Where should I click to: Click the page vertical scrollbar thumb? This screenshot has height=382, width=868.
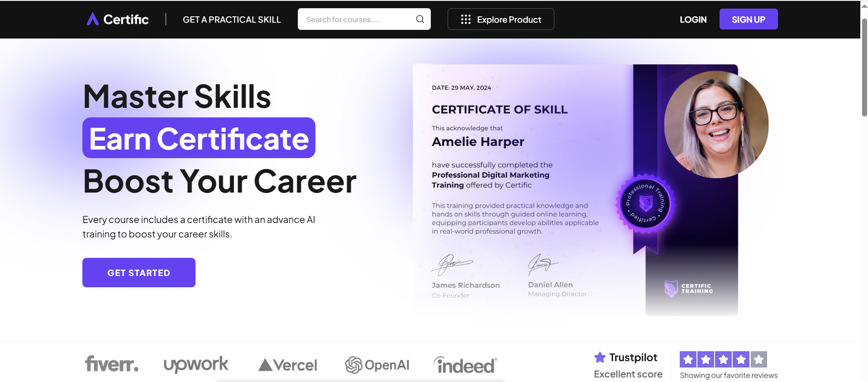(864, 67)
